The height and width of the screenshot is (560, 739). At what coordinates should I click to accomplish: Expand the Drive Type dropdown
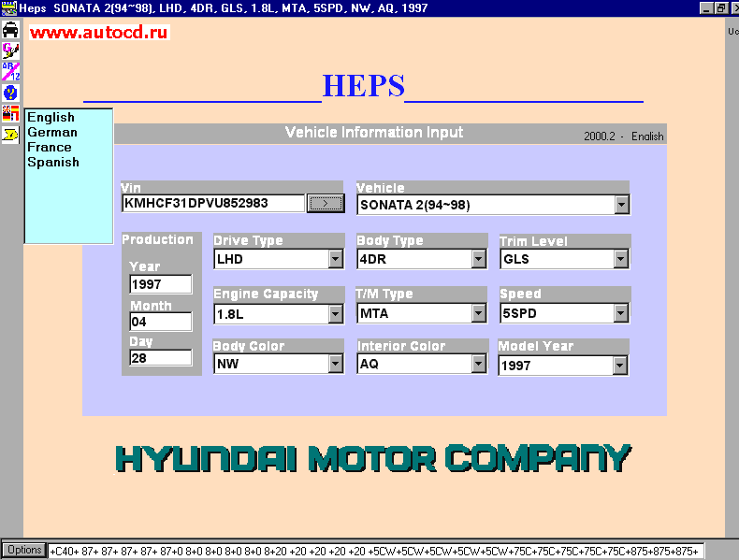pyautogui.click(x=336, y=259)
